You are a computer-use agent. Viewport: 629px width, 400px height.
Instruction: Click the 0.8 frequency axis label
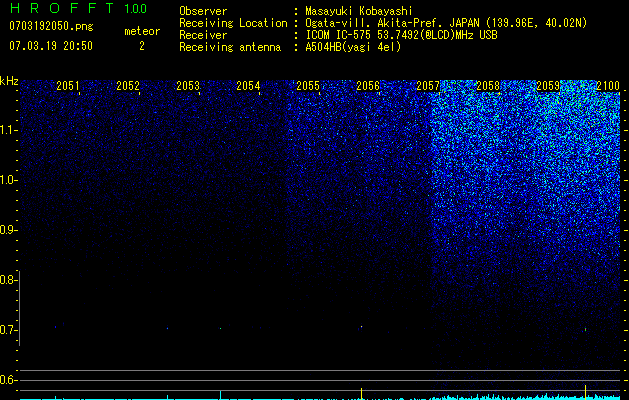coord(7,280)
